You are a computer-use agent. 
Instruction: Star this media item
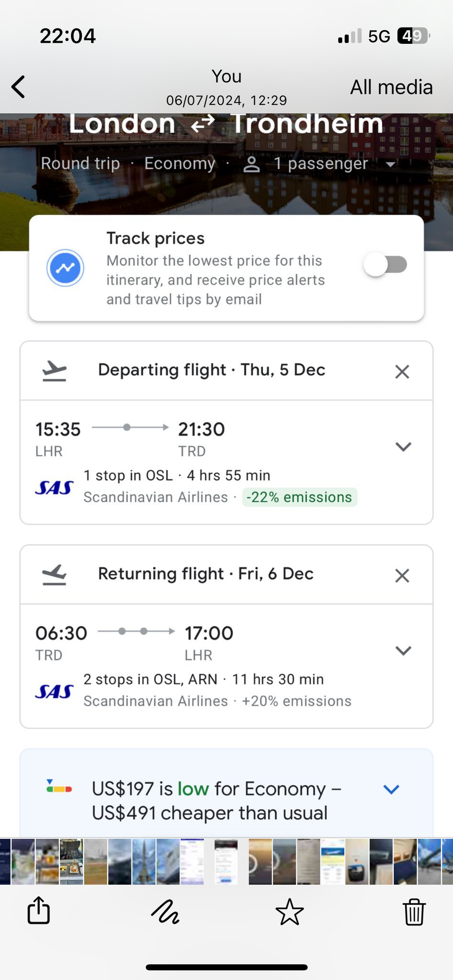click(x=290, y=911)
